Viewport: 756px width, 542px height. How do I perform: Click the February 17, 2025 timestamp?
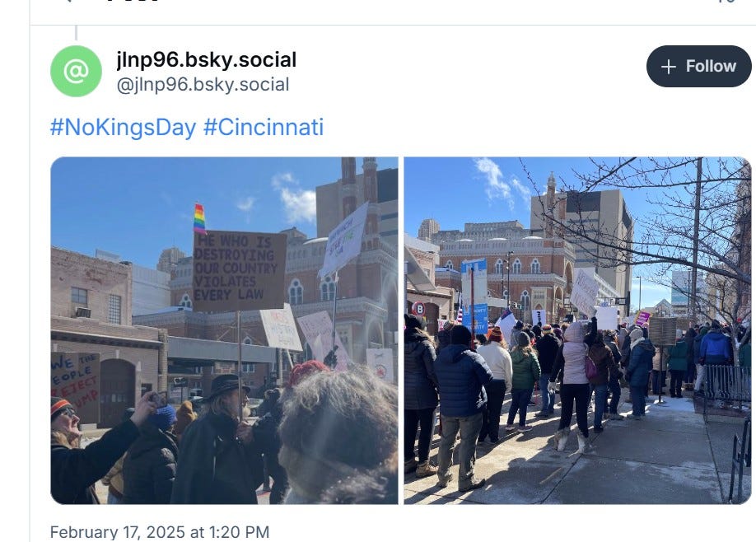(x=160, y=532)
